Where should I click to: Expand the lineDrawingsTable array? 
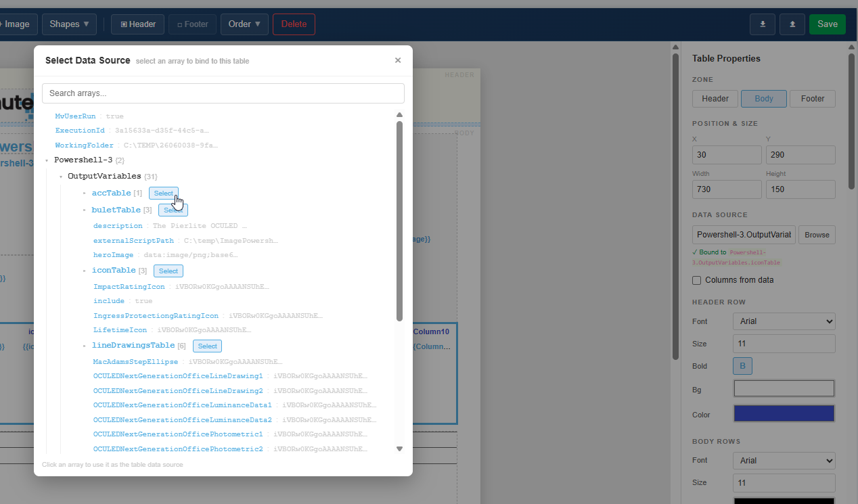[85, 346]
